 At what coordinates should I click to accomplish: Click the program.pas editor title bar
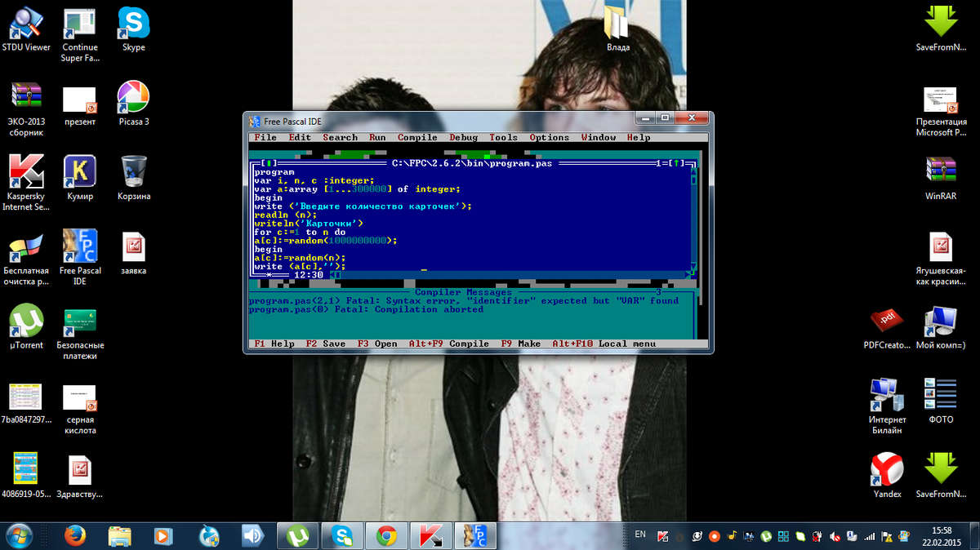pyautogui.click(x=472, y=164)
